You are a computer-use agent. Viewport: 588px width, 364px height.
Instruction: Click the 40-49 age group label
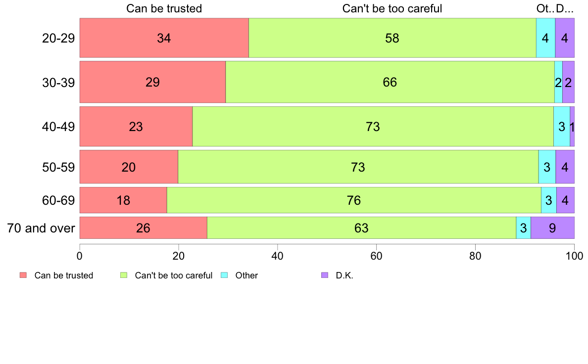[x=58, y=127]
